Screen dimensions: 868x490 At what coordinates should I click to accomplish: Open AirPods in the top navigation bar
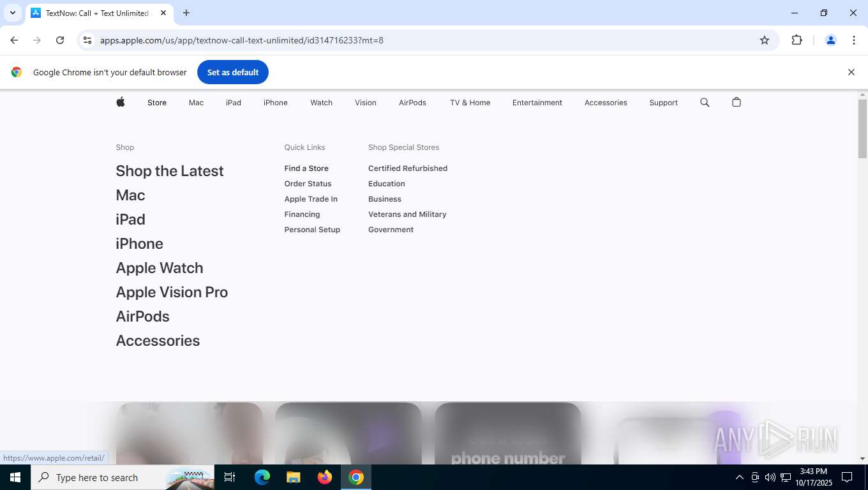(x=412, y=102)
